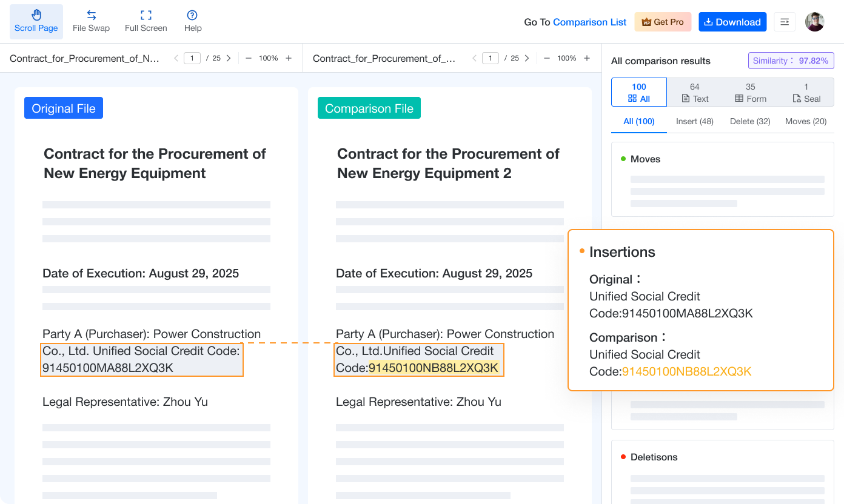The image size is (844, 504).
Task: Click "New Energy Equipment 2" title in comparison file
Action: coord(424,173)
